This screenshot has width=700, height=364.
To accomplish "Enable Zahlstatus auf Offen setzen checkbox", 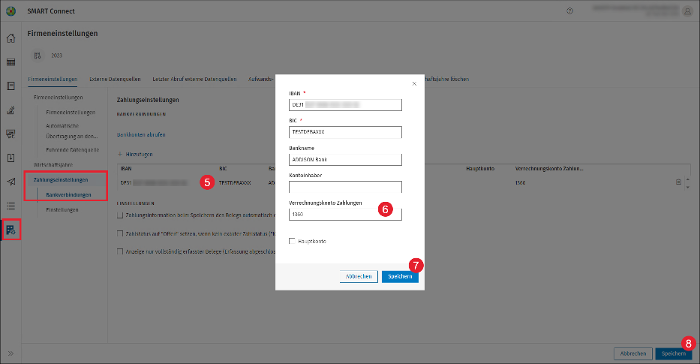I will click(x=120, y=234).
